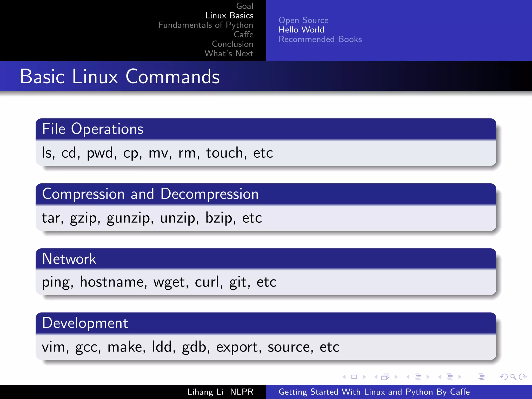Click the presentation outline icon before the undo arrow
The image size is (532, 399).
[x=482, y=377]
